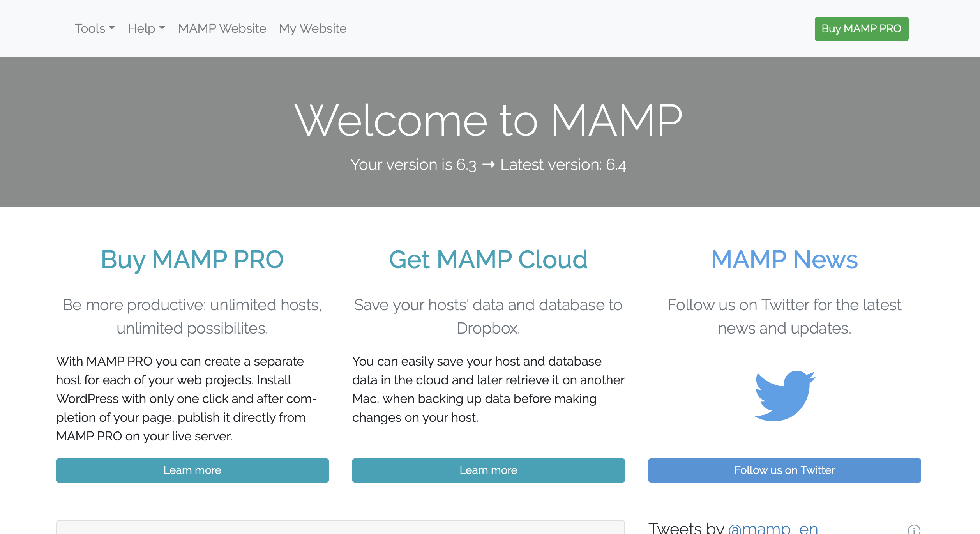Click the Welcome to MAMP title
The image size is (980, 534).
pyautogui.click(x=489, y=120)
